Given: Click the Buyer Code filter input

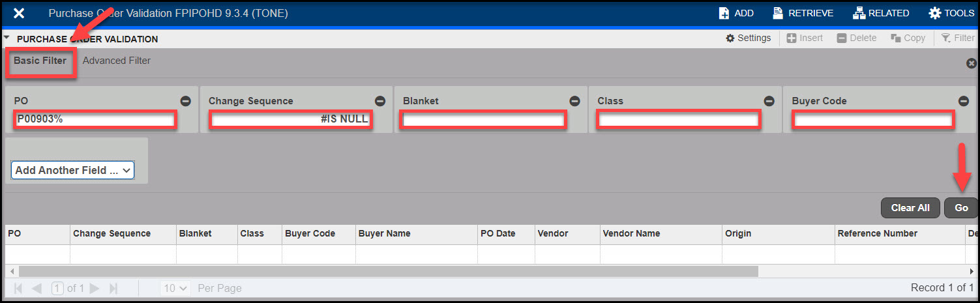Looking at the screenshot, I should pos(873,120).
